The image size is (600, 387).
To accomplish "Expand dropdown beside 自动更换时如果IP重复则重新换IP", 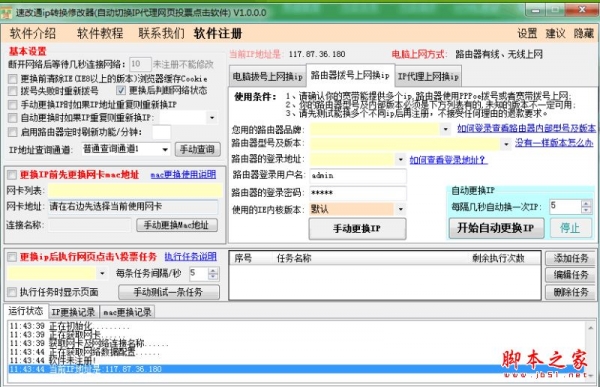I will pos(212,118).
